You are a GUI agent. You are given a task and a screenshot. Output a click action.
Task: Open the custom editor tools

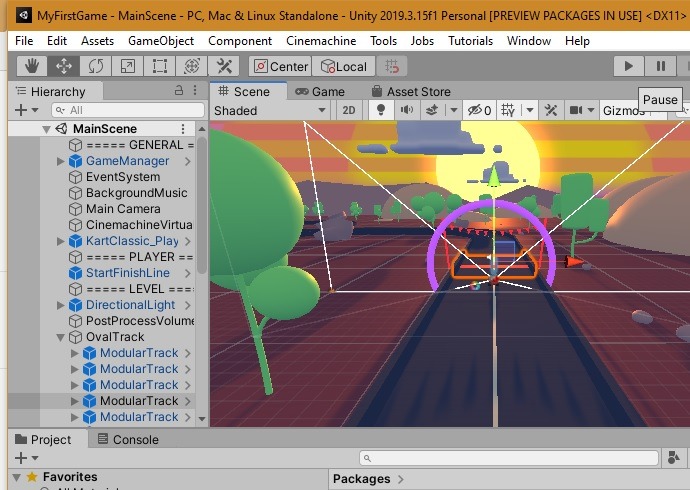point(224,66)
